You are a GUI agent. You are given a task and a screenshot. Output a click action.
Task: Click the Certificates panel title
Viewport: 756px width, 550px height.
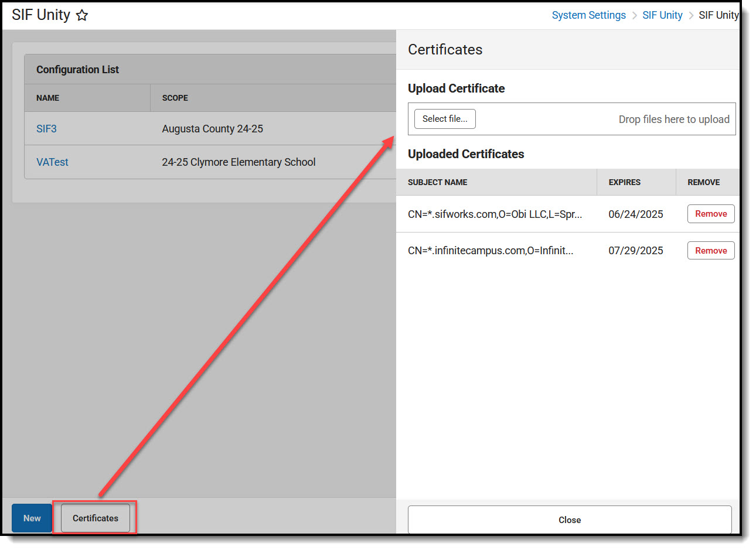click(445, 50)
